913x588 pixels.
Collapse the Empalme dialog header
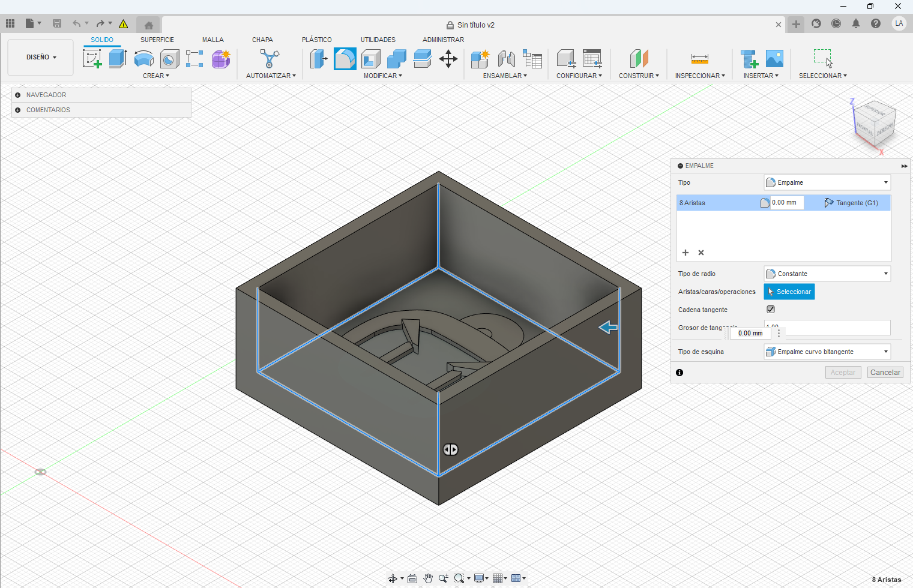point(680,166)
